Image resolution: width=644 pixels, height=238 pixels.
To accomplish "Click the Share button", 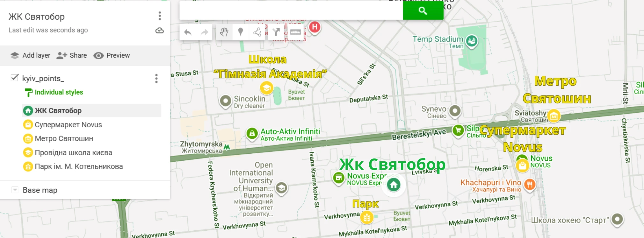I will 72,55.
